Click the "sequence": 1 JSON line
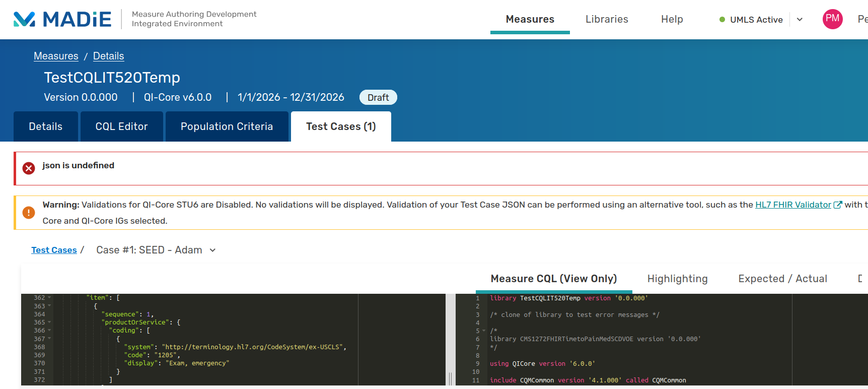 (127, 314)
